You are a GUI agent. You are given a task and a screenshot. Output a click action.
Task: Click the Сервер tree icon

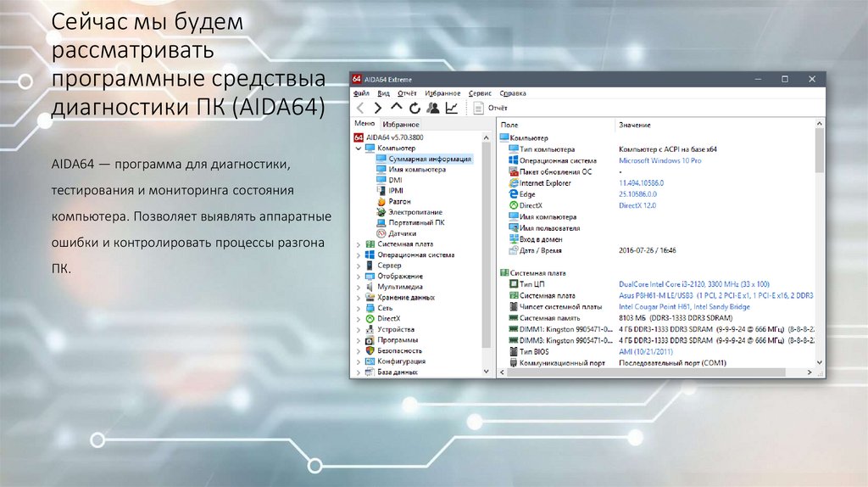tap(370, 266)
